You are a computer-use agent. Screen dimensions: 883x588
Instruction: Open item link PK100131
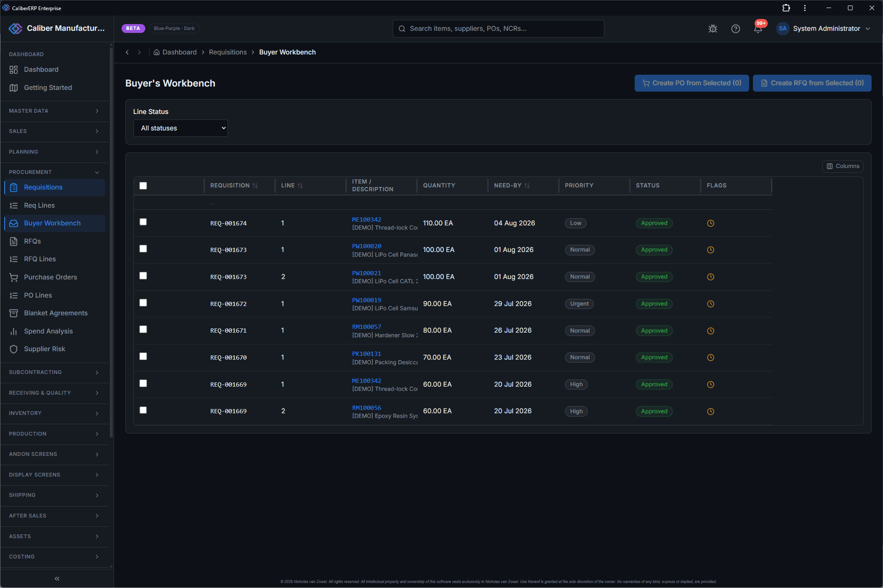[x=367, y=354]
